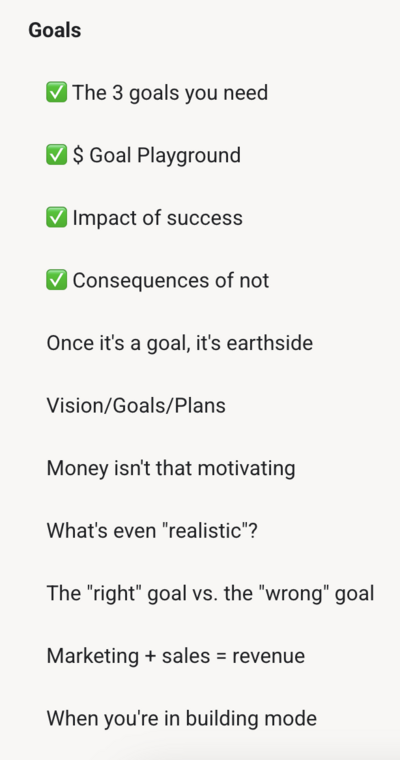This screenshot has width=400, height=760.
Task: Select Marketing + sales = revenue lesson
Action: (x=176, y=656)
